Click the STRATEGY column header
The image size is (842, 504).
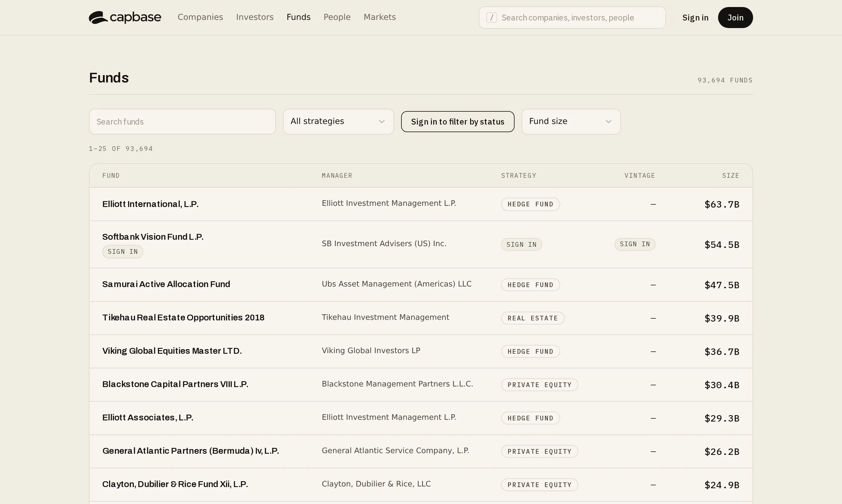point(519,176)
